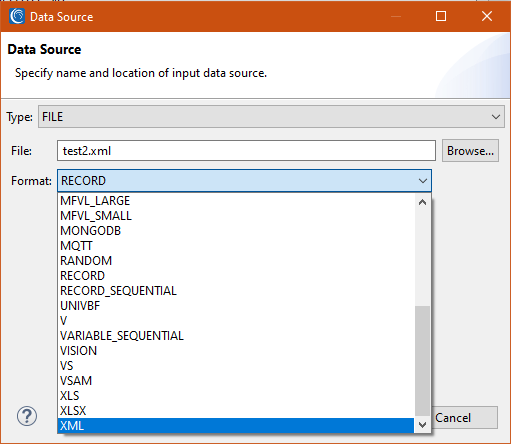Screen dimensions: 511x444
Task: Click the File text field containing test2.xml
Action: tap(246, 151)
